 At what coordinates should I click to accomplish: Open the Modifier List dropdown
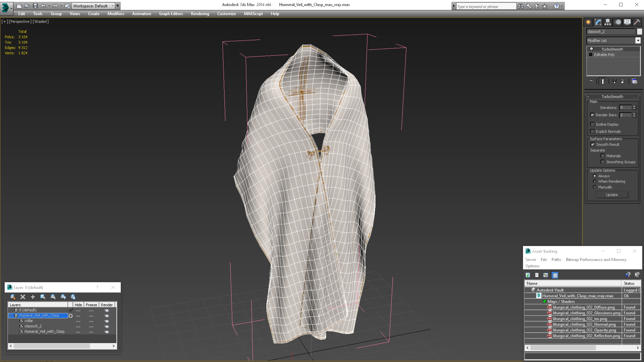638,40
